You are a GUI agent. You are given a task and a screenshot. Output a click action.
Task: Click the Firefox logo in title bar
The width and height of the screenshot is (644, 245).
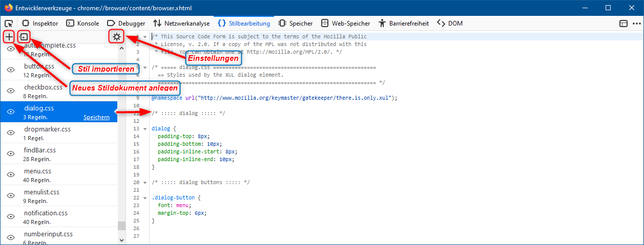coord(8,8)
